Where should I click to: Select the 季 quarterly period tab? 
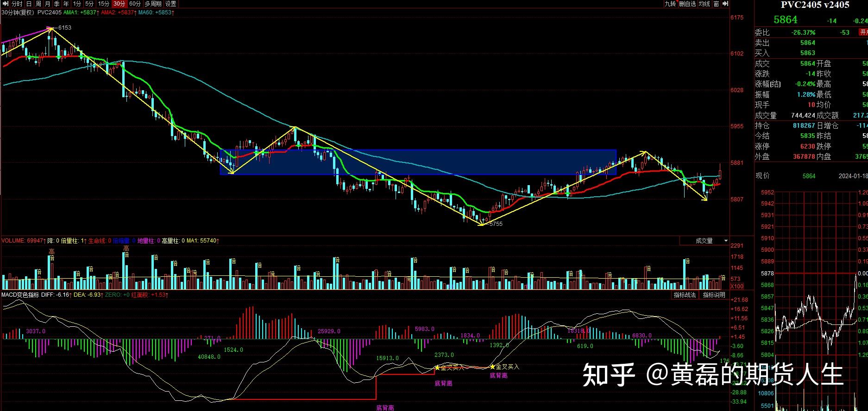57,4
